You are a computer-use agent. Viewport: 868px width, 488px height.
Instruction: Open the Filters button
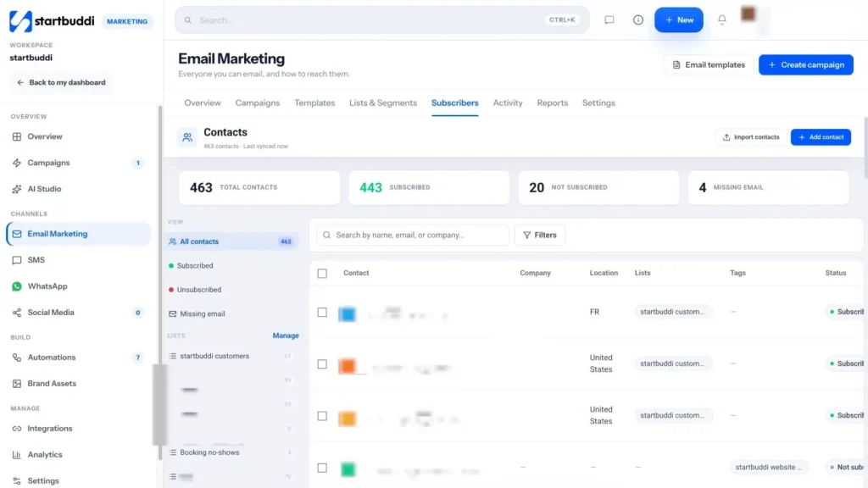[540, 236]
